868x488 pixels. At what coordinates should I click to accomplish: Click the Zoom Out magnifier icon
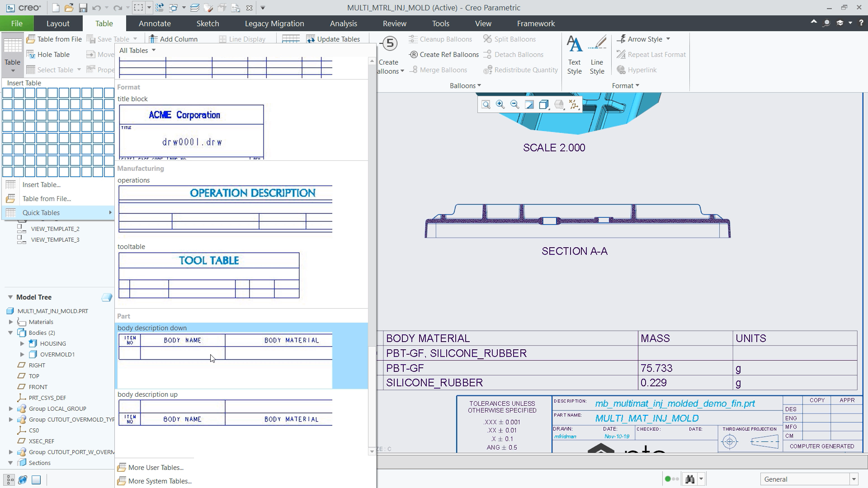tap(514, 105)
